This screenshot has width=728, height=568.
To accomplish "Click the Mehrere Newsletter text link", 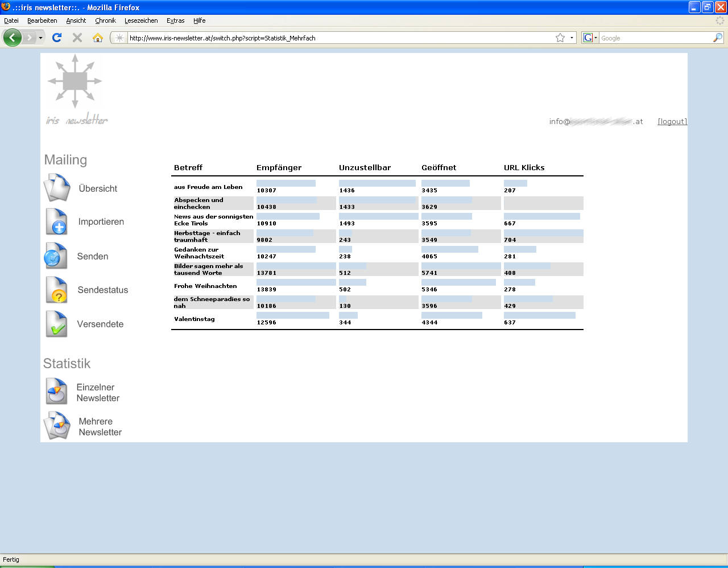I will click(100, 427).
